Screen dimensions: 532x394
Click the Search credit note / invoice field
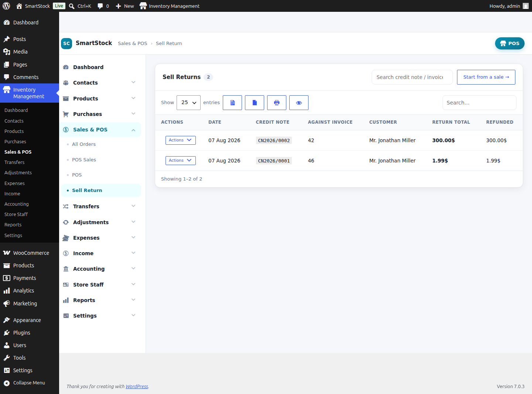click(412, 77)
